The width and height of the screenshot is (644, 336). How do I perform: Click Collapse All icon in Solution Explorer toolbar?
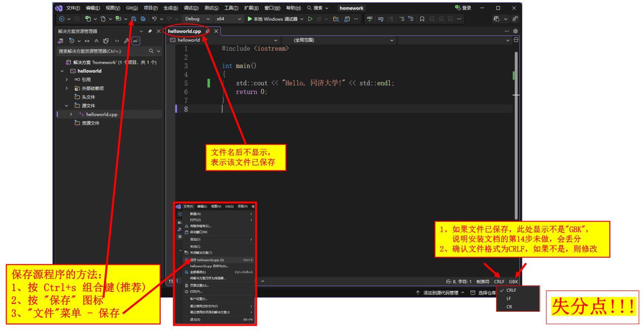point(97,41)
